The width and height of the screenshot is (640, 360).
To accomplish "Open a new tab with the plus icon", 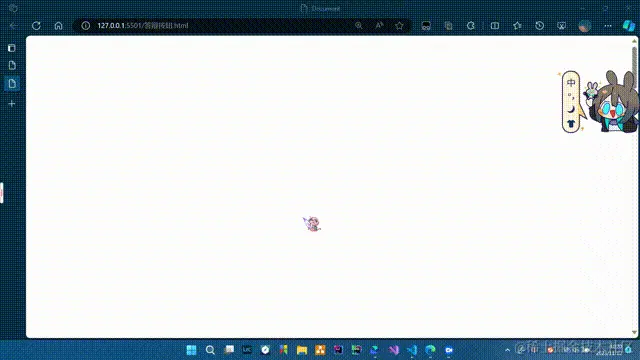I will [12, 104].
